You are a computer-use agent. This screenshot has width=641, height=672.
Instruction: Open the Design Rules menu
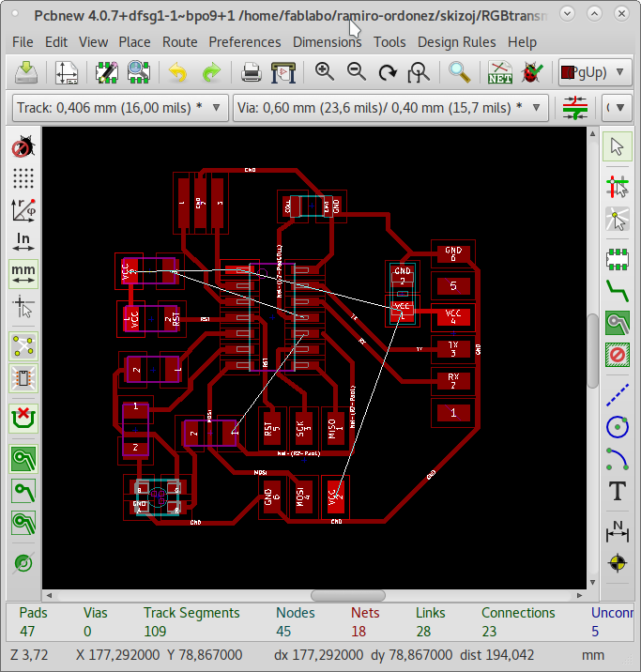456,42
